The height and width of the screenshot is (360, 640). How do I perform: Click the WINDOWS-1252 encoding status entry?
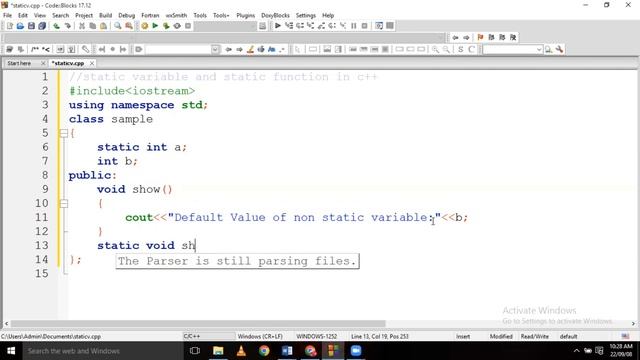click(316, 336)
